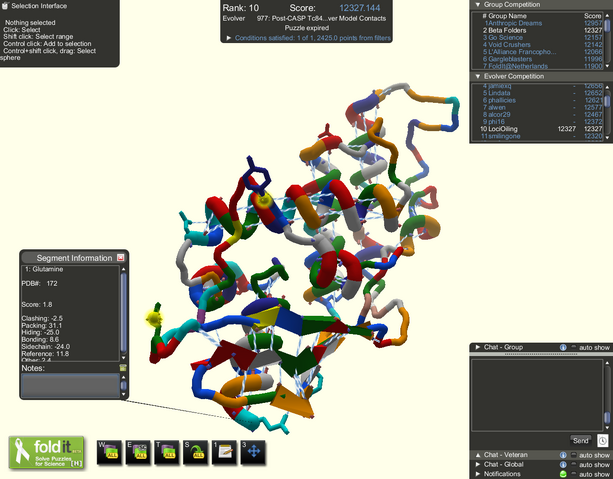The width and height of the screenshot is (613, 479).
Task: Select group Void Crushers in rankings
Action: point(538,45)
